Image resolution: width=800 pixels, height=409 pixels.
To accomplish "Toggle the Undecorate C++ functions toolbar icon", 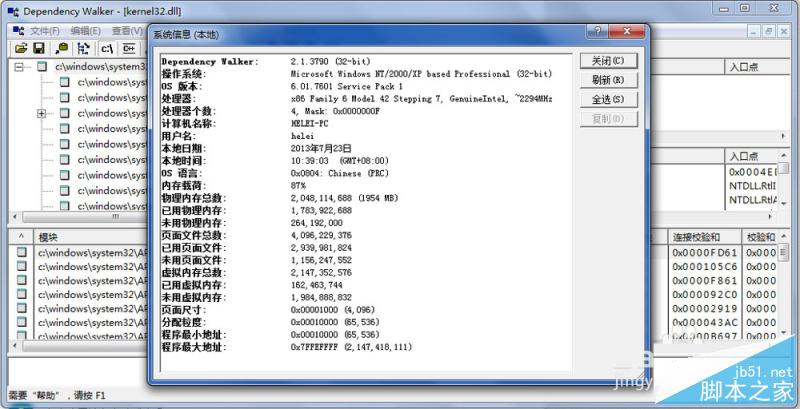I will [x=129, y=48].
